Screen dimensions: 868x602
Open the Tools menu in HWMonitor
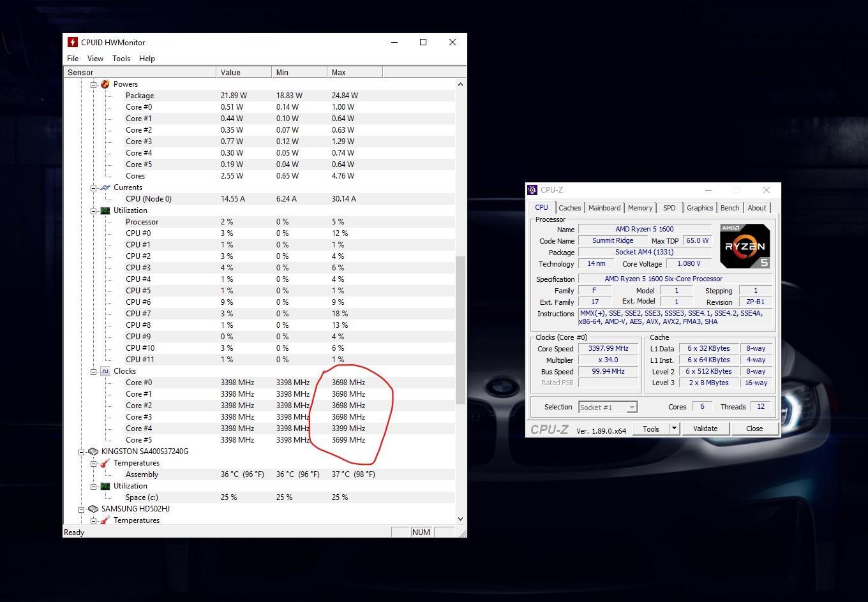coord(121,59)
